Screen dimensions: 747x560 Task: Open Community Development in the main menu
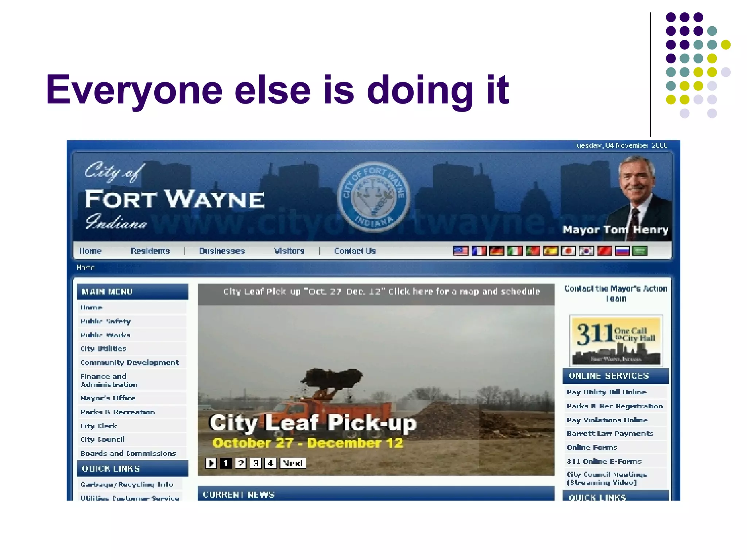[x=130, y=363]
